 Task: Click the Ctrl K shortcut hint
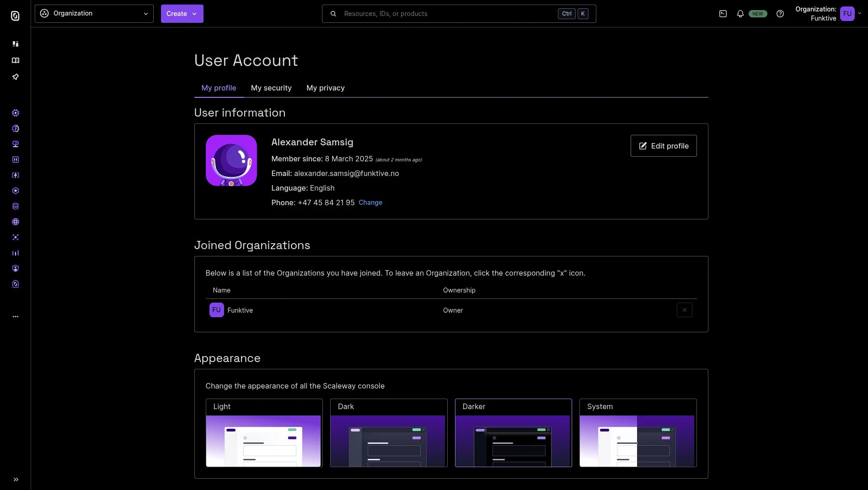point(573,14)
